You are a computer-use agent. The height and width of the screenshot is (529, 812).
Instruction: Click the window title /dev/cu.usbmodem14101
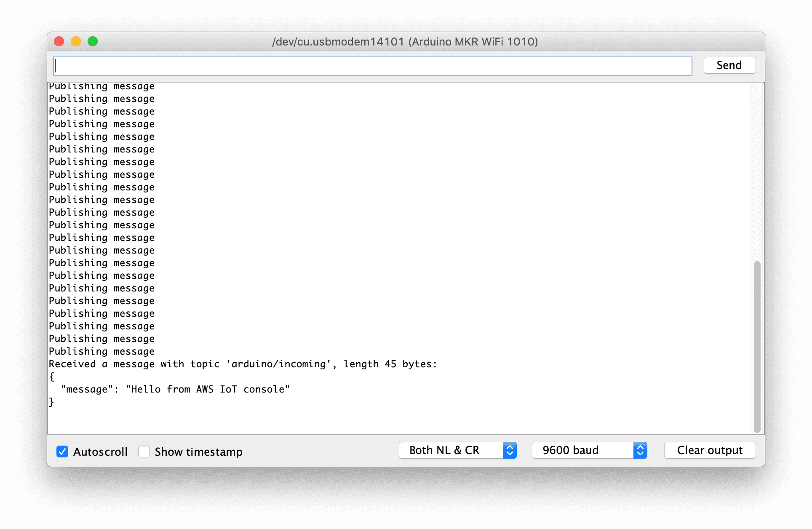point(405,42)
